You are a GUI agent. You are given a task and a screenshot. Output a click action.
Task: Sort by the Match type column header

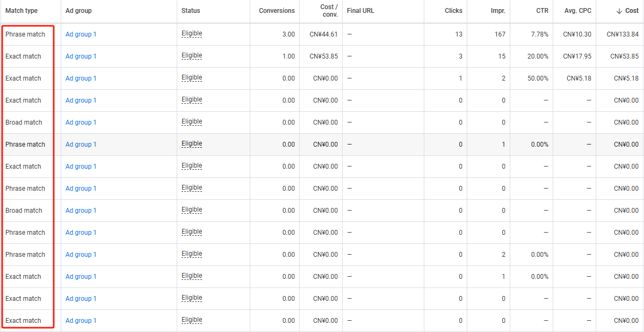pyautogui.click(x=21, y=11)
